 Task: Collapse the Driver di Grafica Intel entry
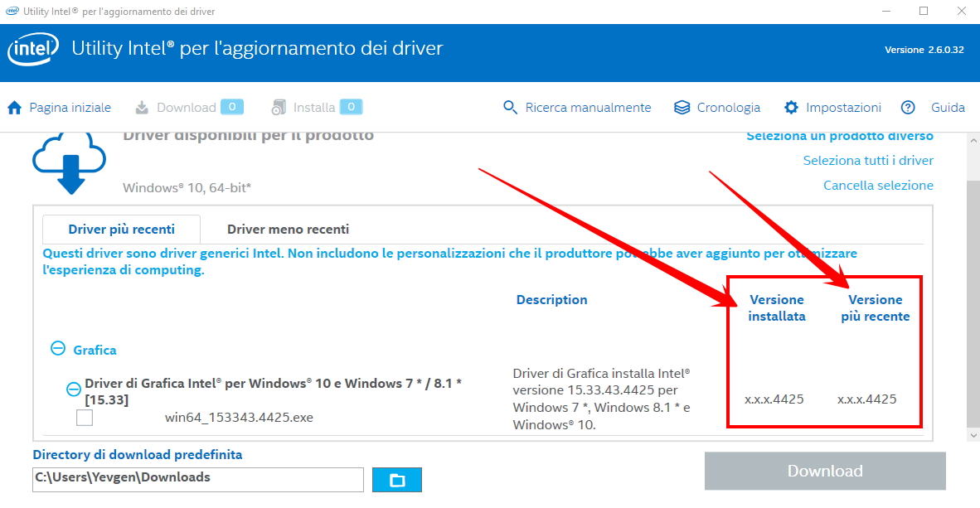pos(74,389)
